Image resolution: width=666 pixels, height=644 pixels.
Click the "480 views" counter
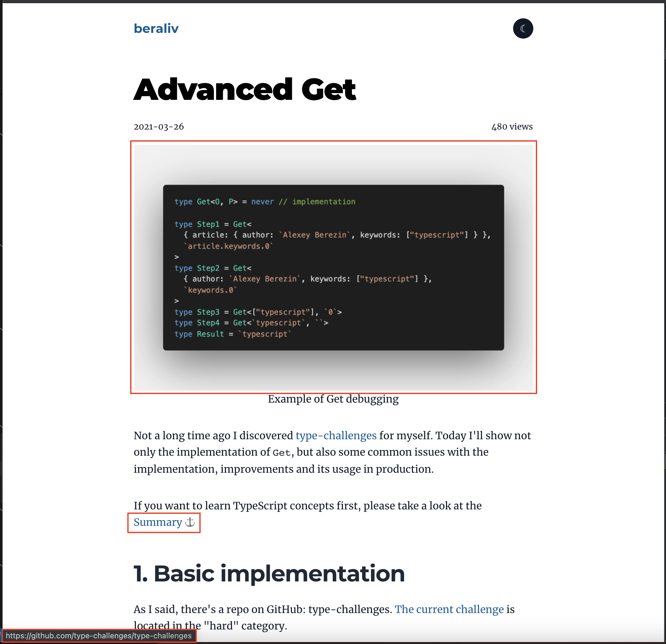pos(512,127)
